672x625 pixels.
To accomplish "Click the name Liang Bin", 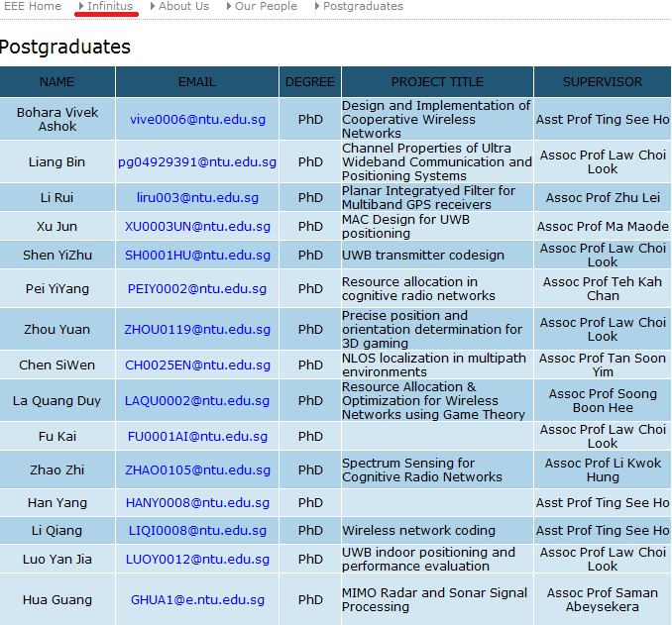I will pos(57,161).
